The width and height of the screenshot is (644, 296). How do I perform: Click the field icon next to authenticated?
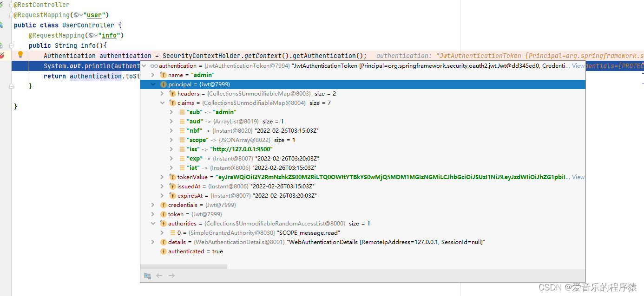pos(163,251)
